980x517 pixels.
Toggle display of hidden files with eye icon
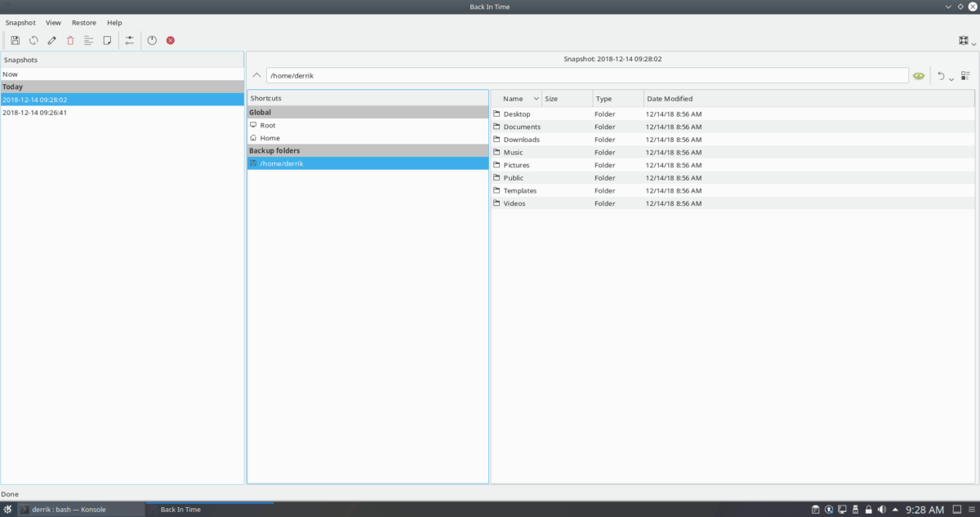pyautogui.click(x=919, y=75)
